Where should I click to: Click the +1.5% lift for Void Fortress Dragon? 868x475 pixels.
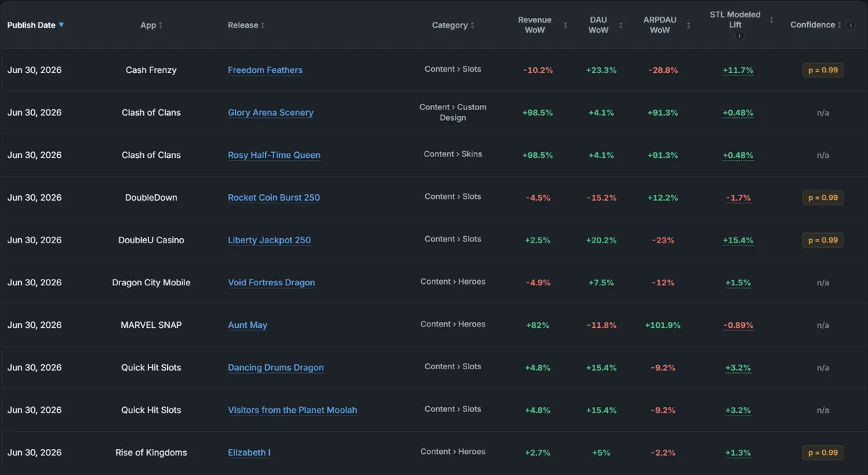tap(738, 282)
